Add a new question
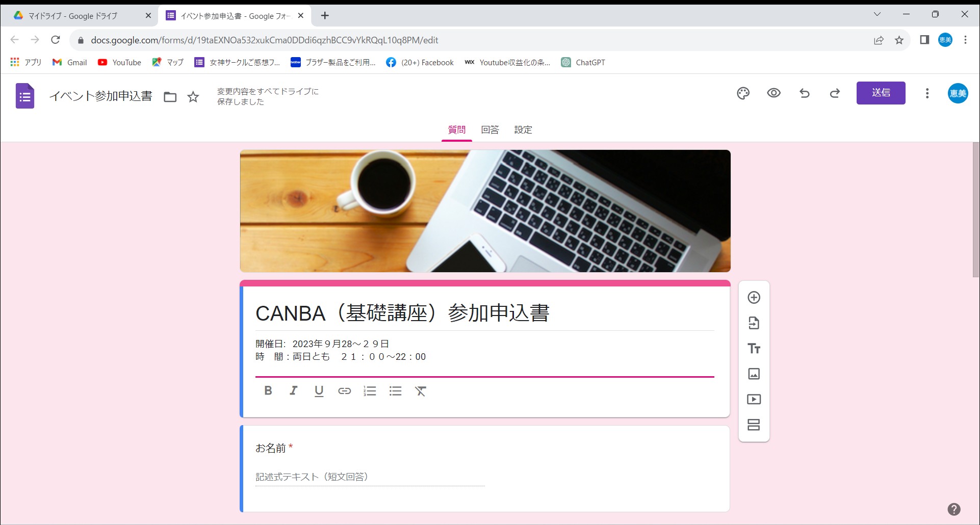Viewport: 980px width, 525px height. (x=754, y=298)
